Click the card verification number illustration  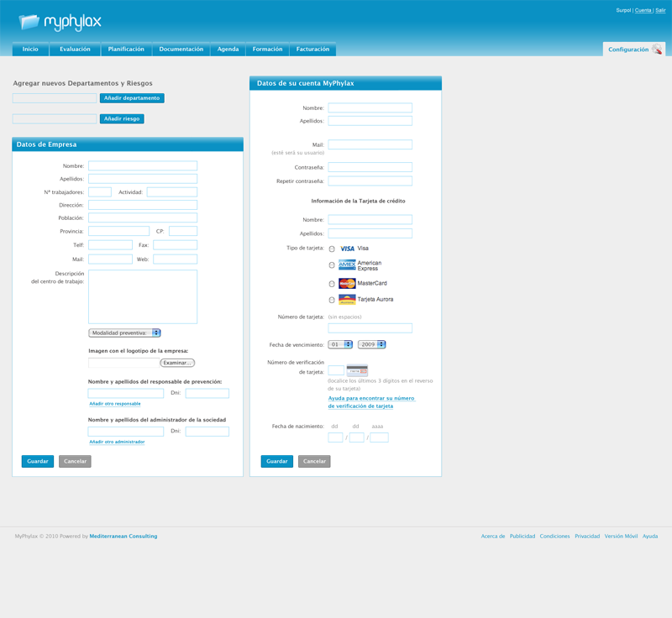357,370
